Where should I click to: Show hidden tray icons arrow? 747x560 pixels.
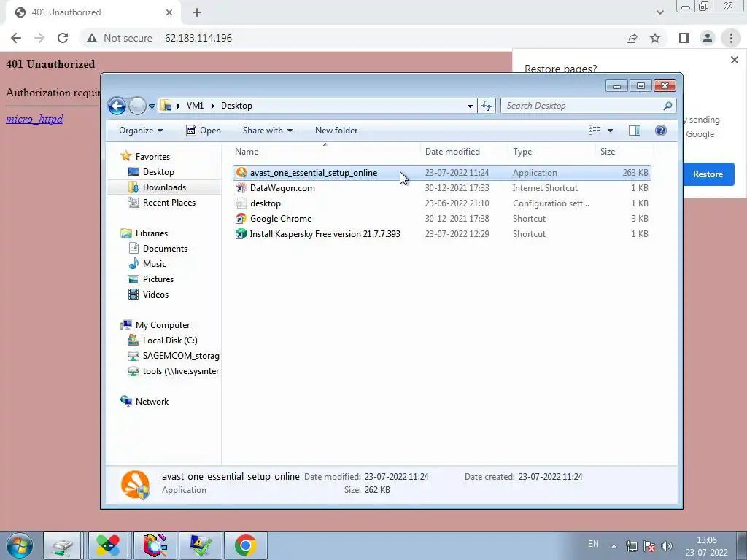[x=614, y=546]
